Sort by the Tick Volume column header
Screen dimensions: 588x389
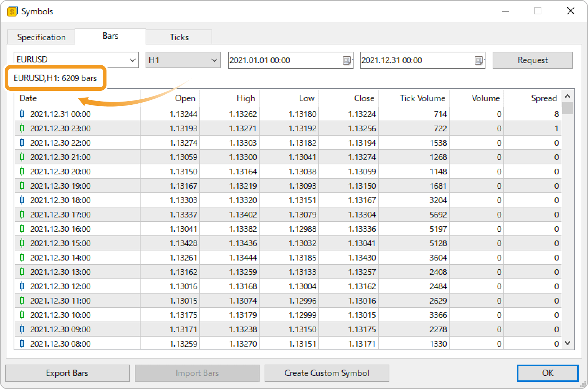414,98
